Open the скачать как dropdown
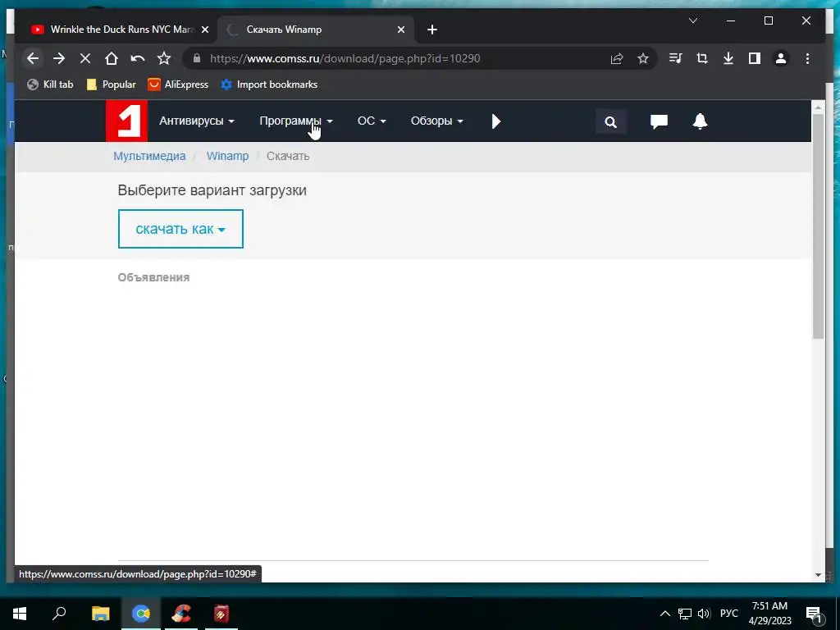Screen dimensions: 840x630 click(180, 230)
